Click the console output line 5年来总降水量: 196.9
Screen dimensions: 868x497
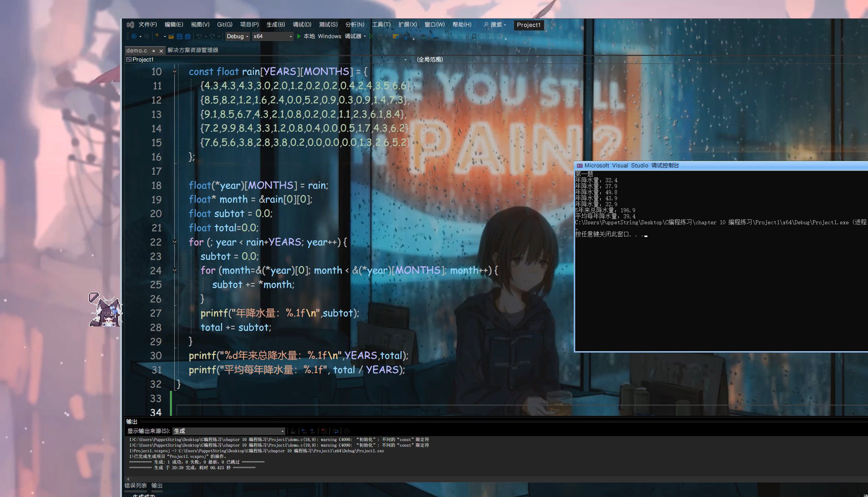point(605,210)
